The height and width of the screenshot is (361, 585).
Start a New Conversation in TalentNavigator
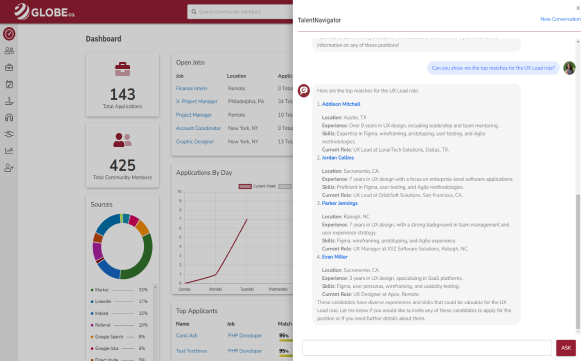[560, 19]
